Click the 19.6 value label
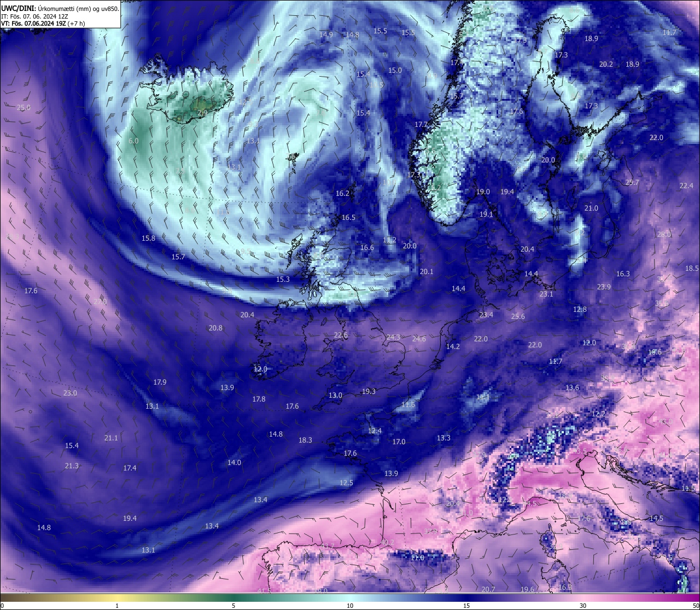This screenshot has height=610, width=700. click(x=527, y=589)
